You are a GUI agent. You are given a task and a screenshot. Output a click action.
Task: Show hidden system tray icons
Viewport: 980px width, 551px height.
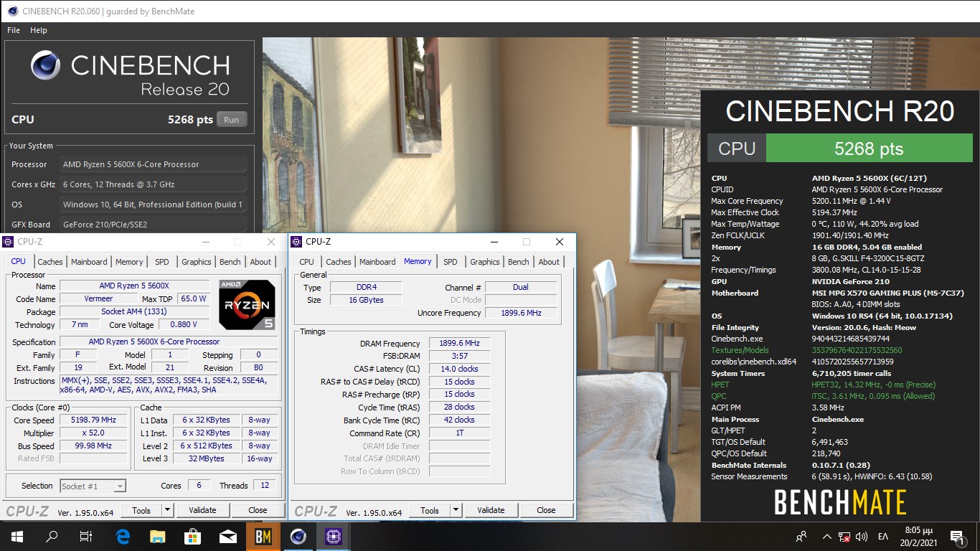(827, 537)
